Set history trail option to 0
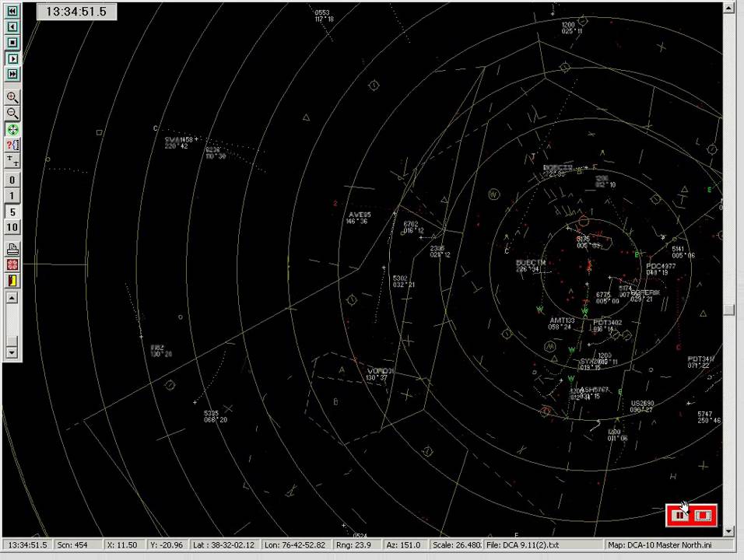The height and width of the screenshot is (560, 744). tap(12, 180)
